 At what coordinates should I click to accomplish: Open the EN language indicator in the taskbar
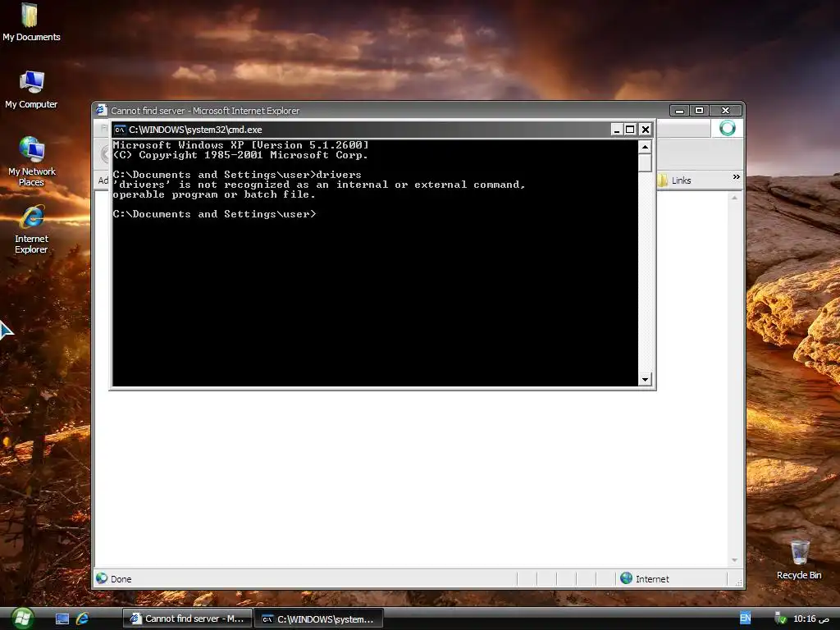[x=745, y=619]
